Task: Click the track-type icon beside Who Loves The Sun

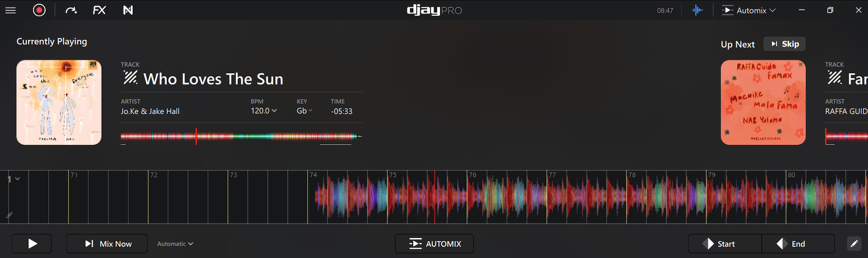Action: pos(130,78)
